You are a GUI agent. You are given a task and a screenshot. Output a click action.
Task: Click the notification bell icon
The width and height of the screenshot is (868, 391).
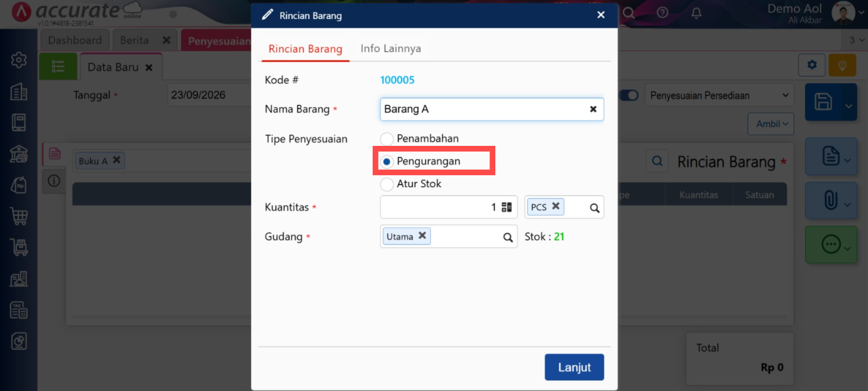(x=696, y=12)
